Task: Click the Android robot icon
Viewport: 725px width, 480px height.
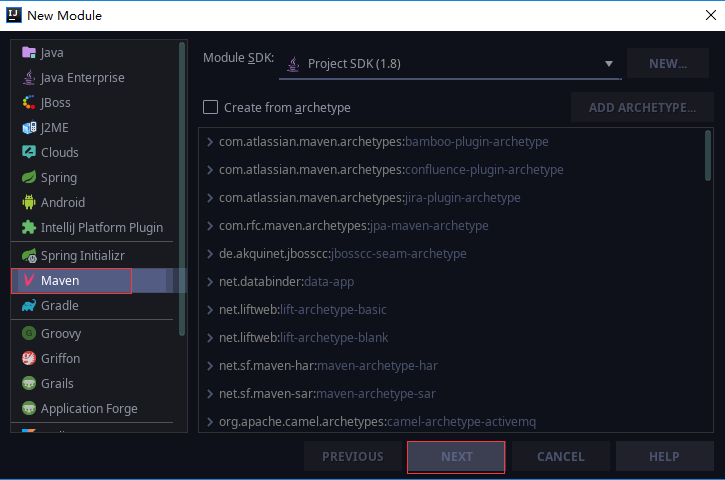Action: pyautogui.click(x=29, y=202)
